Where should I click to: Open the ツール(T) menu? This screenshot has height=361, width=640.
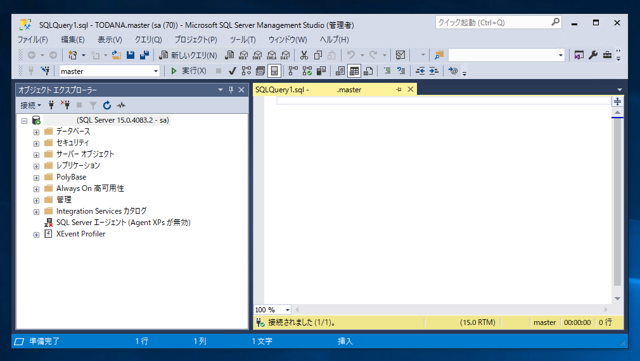click(242, 40)
